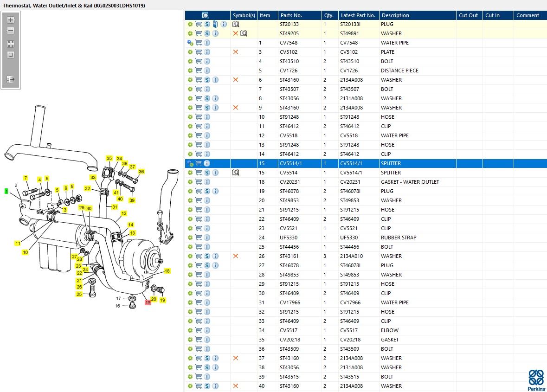This screenshot has height=392, width=547.
Task: Click the search icon in table header
Action: (206, 15)
